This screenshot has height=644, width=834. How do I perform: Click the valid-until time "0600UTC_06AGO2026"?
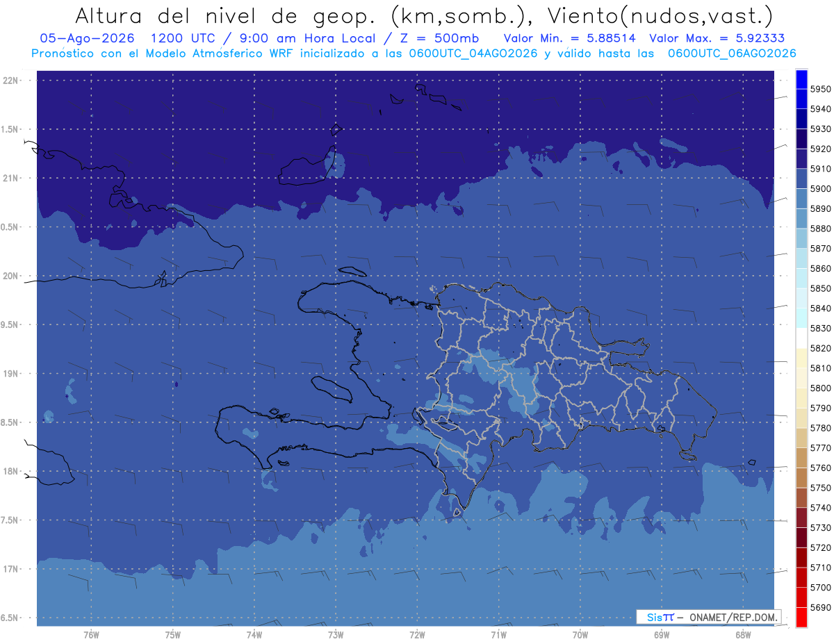(x=732, y=53)
